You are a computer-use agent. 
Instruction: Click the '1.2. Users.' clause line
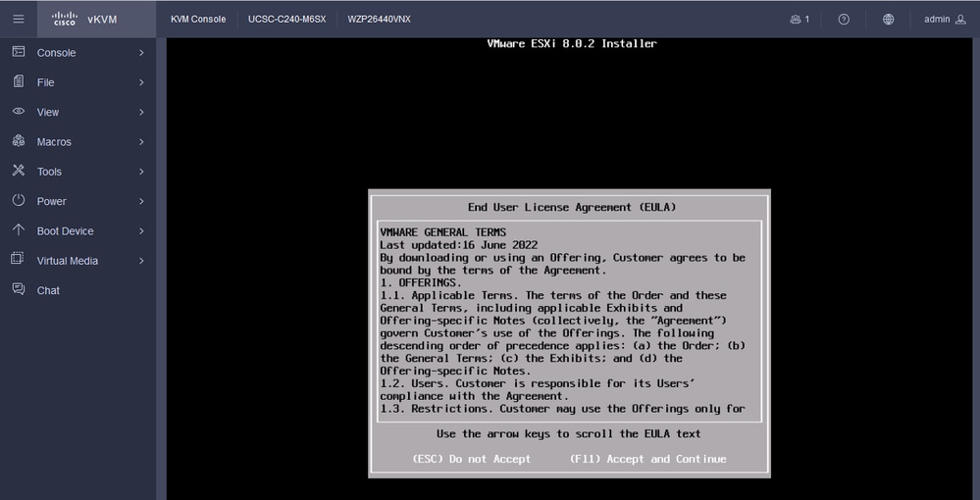point(538,383)
